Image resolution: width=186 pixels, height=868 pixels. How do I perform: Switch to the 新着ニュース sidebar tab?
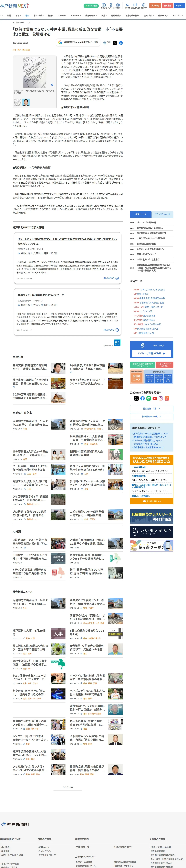coord(141,214)
